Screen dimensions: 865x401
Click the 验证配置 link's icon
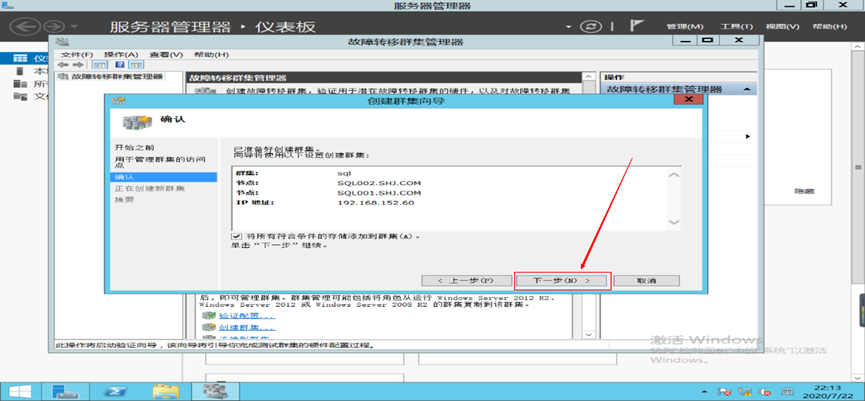[x=207, y=316]
